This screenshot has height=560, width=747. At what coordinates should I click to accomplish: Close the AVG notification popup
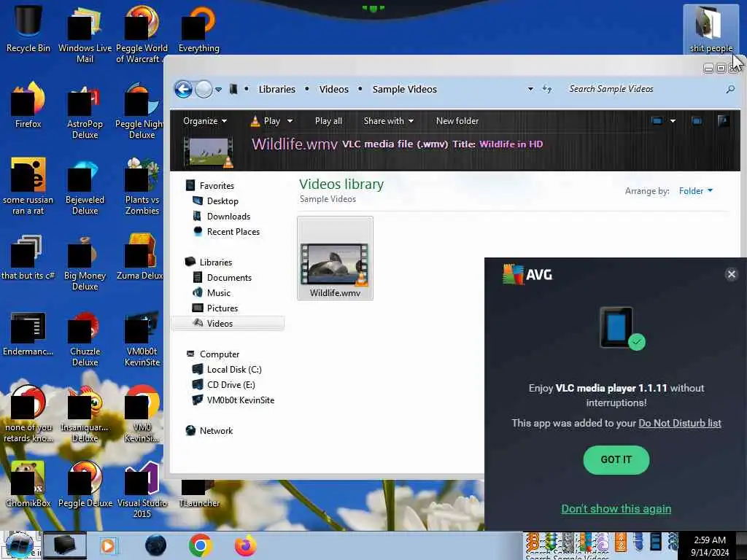click(731, 274)
